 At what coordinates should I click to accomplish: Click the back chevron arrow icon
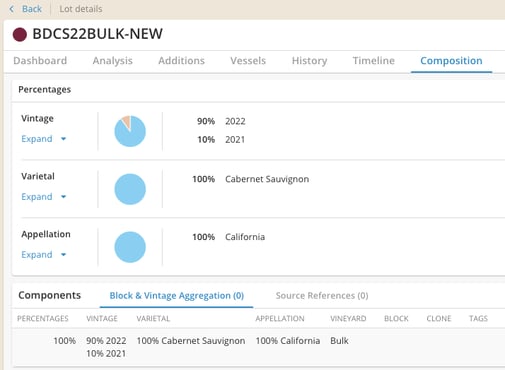(x=12, y=9)
